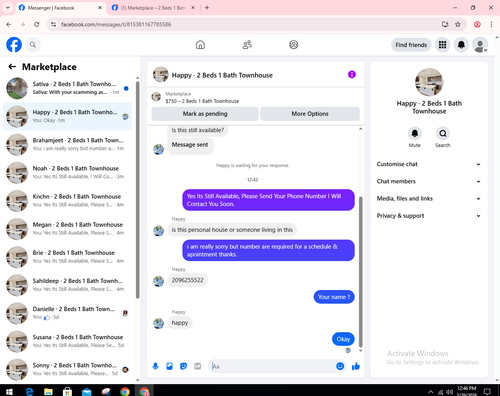Reload the page
The height and width of the screenshot is (396, 500).
click(37, 24)
